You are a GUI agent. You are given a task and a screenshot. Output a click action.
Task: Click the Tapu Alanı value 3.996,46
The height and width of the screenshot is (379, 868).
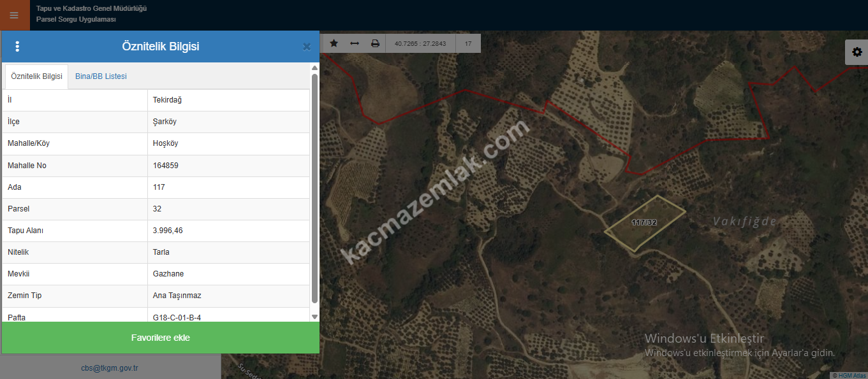pos(168,231)
